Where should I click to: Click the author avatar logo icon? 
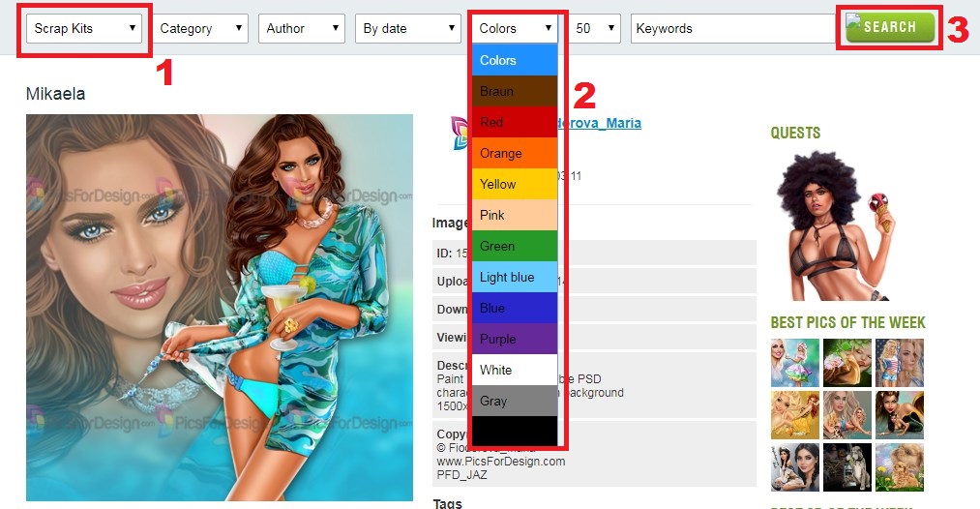tap(460, 133)
